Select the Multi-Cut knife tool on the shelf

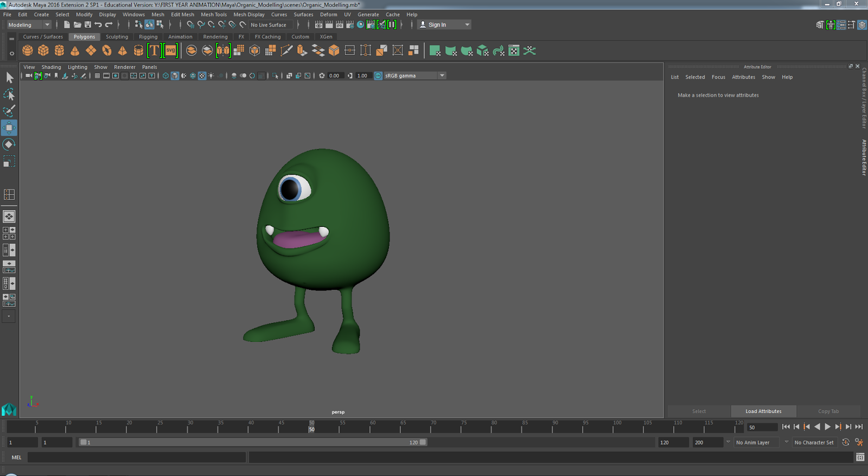pos(286,50)
